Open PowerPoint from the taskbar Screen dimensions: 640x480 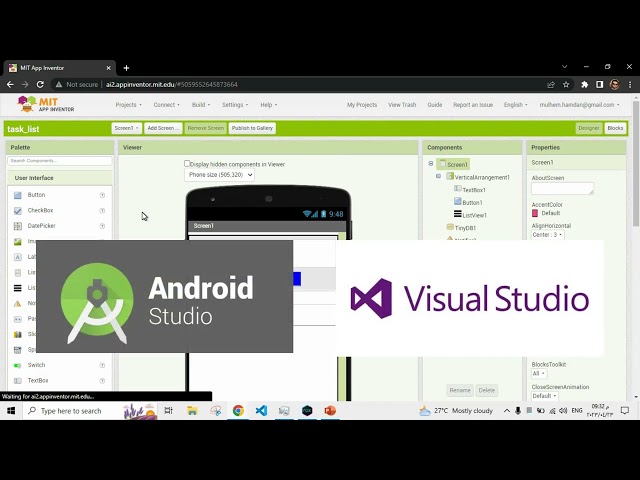click(330, 410)
